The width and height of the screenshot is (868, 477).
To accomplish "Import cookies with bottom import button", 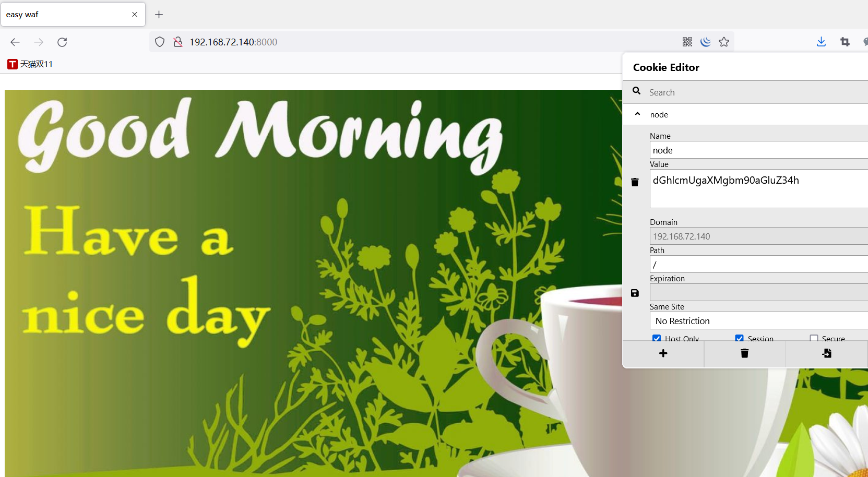I will tap(827, 354).
